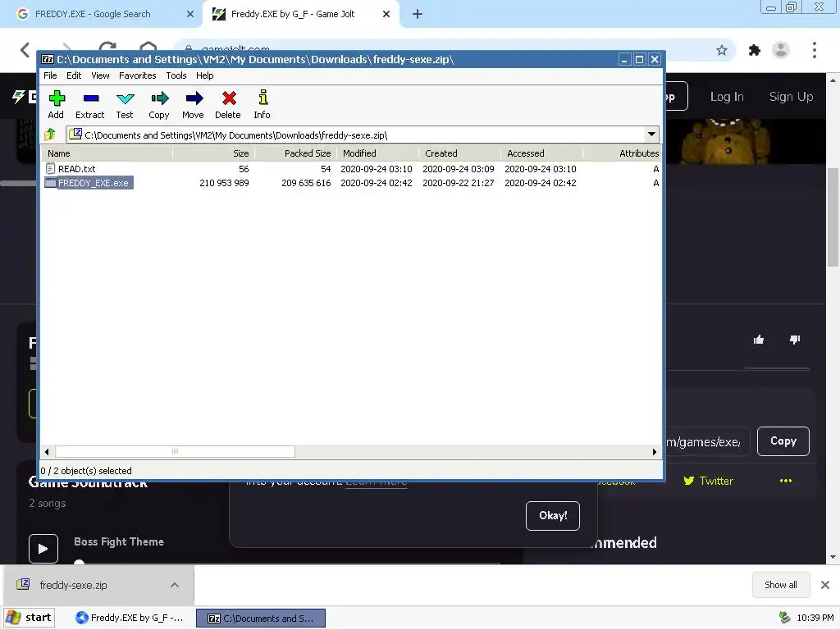Click the thumbs down dislike icon
The width and height of the screenshot is (840, 630).
[x=795, y=339]
